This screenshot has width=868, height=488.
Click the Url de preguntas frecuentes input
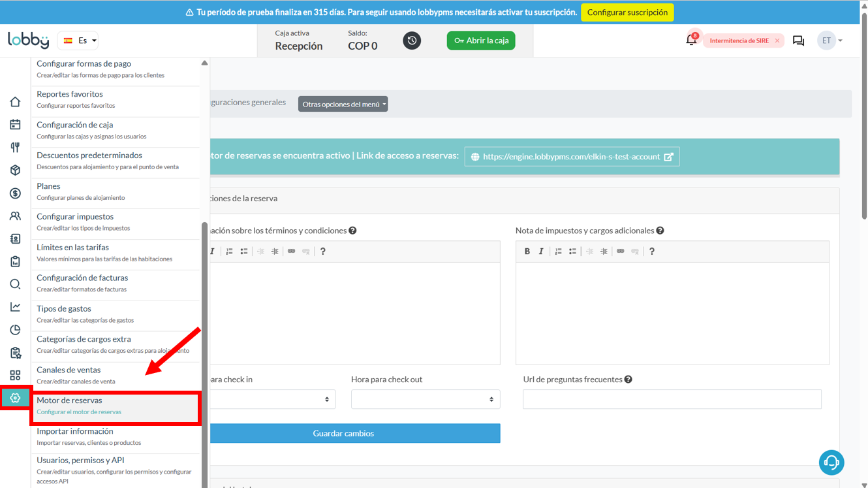click(x=672, y=399)
